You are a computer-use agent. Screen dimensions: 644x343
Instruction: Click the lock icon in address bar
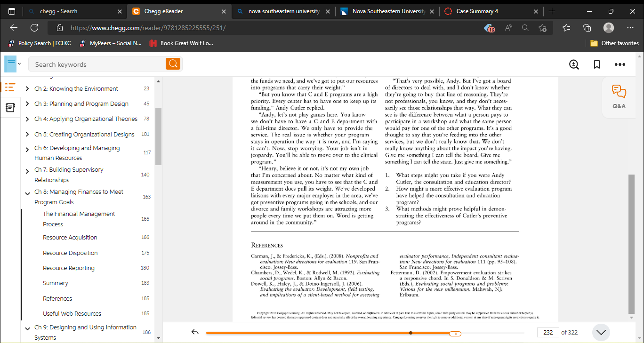[60, 28]
